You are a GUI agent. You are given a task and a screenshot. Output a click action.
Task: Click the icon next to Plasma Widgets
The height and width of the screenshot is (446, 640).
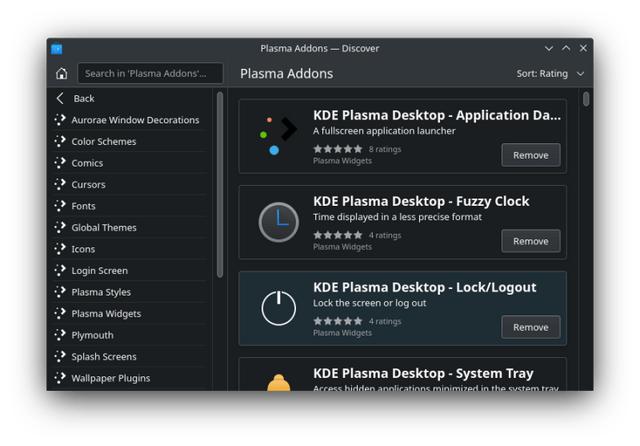tap(60, 313)
